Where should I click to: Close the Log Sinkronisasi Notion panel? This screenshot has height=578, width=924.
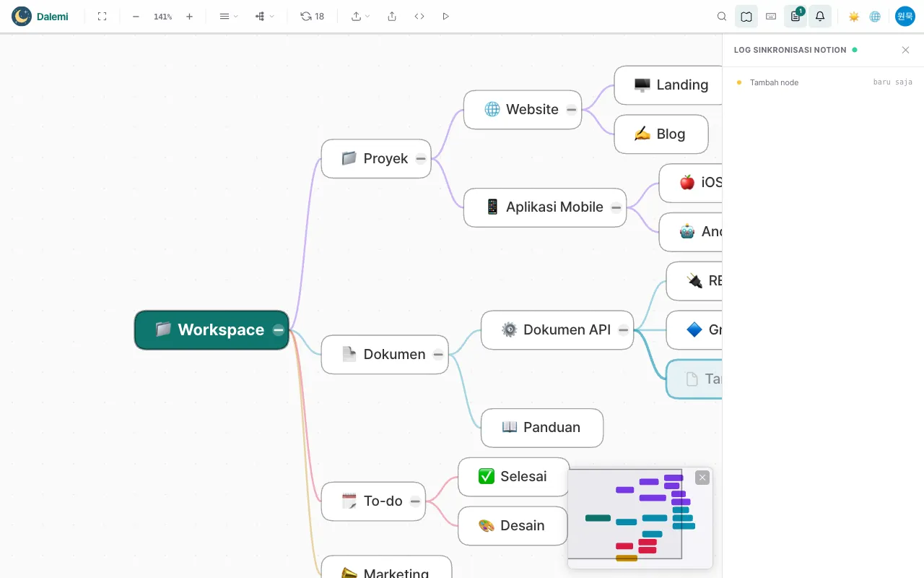905,50
